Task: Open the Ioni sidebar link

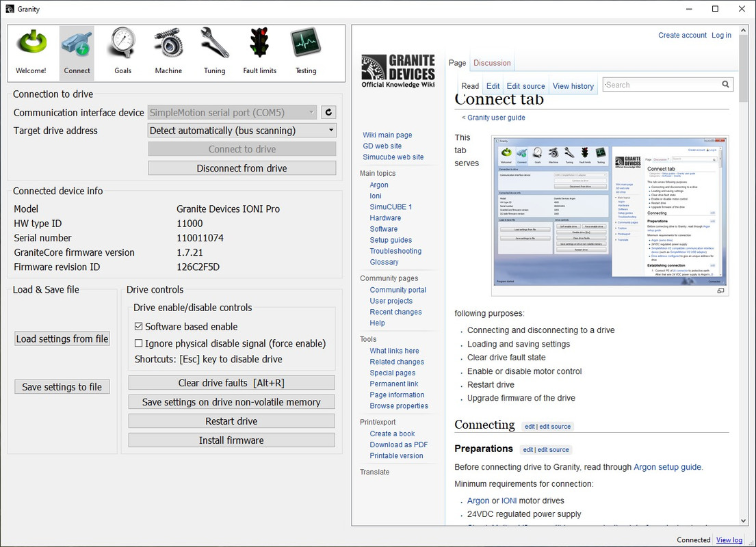Action: [x=376, y=196]
